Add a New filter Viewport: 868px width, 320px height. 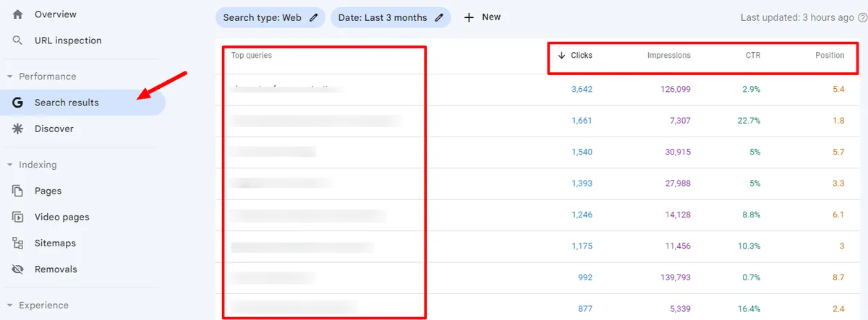tap(482, 17)
